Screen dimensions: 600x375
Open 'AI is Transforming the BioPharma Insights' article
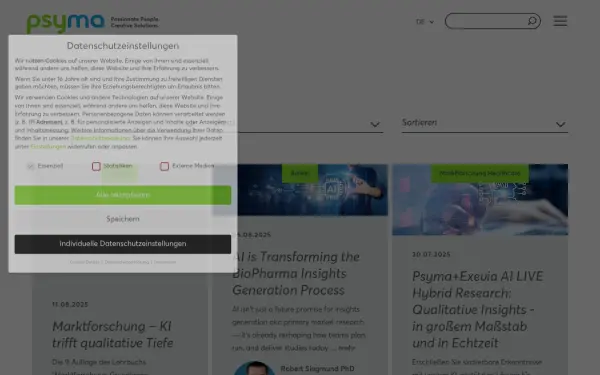(x=297, y=274)
